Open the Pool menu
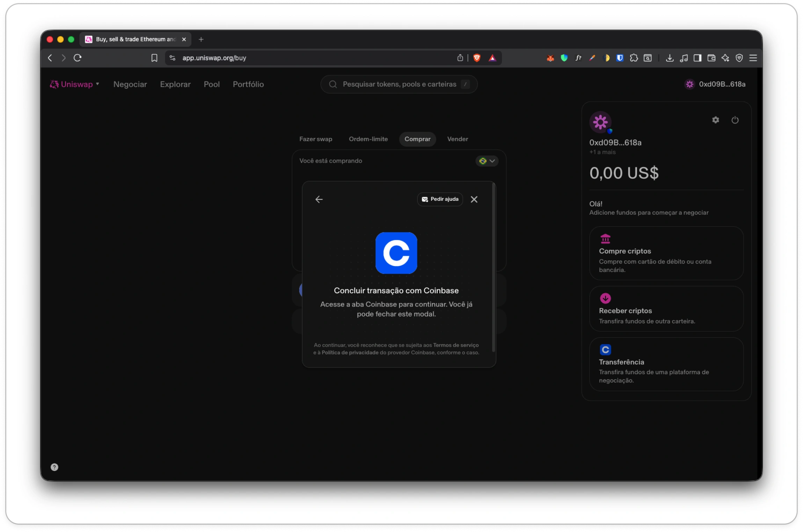803x532 pixels. [x=212, y=84]
